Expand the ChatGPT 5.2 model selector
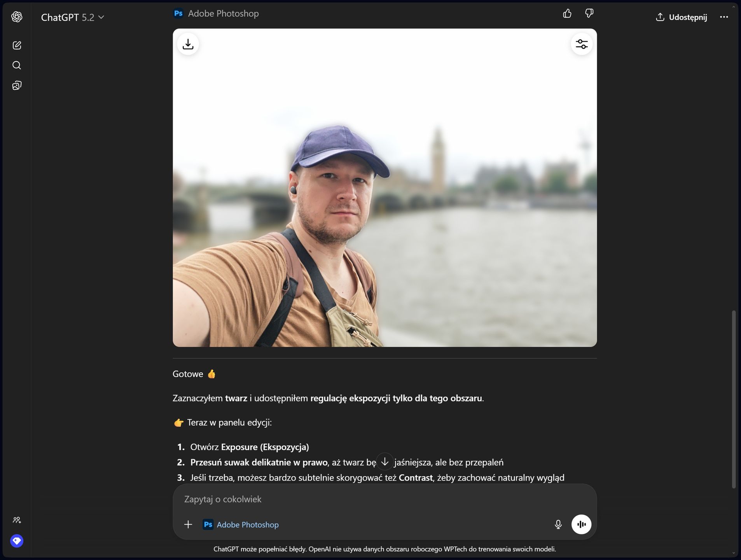Screen dimensions: 741x560 [x=73, y=17]
